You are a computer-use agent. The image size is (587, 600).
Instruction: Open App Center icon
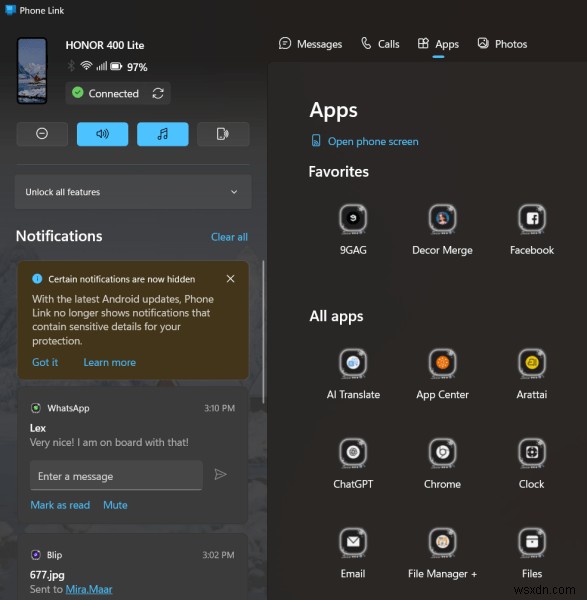[442, 363]
